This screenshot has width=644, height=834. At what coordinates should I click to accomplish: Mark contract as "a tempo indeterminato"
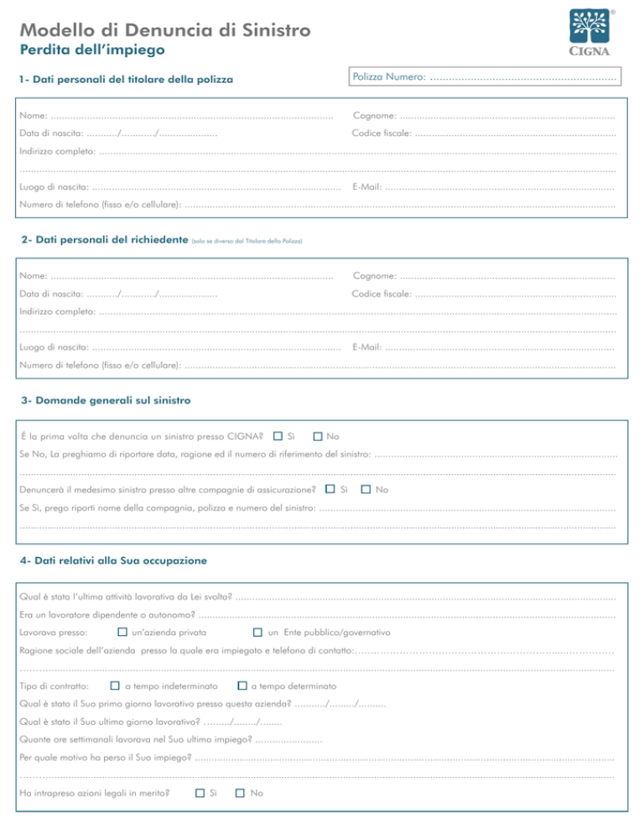(x=116, y=686)
